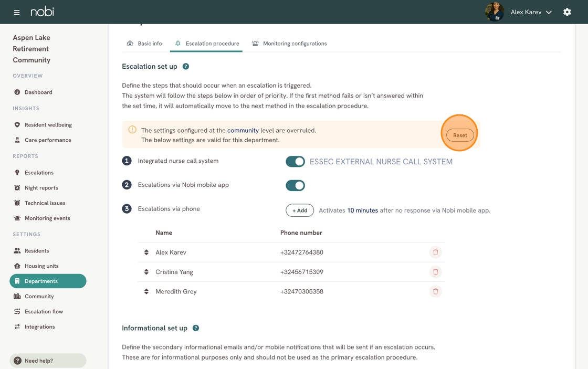The width and height of the screenshot is (588, 369).
Task: Select the Escalation procedure tab
Action: point(207,44)
